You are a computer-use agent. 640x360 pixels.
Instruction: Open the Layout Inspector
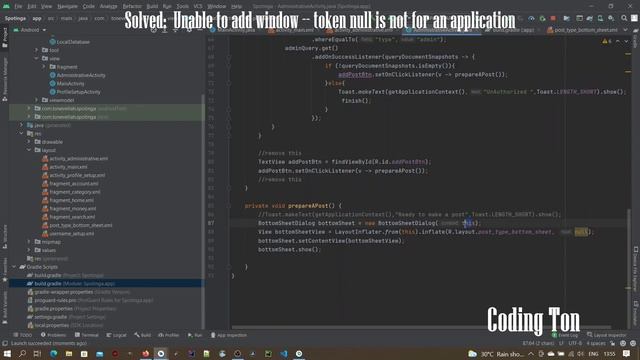607,335
